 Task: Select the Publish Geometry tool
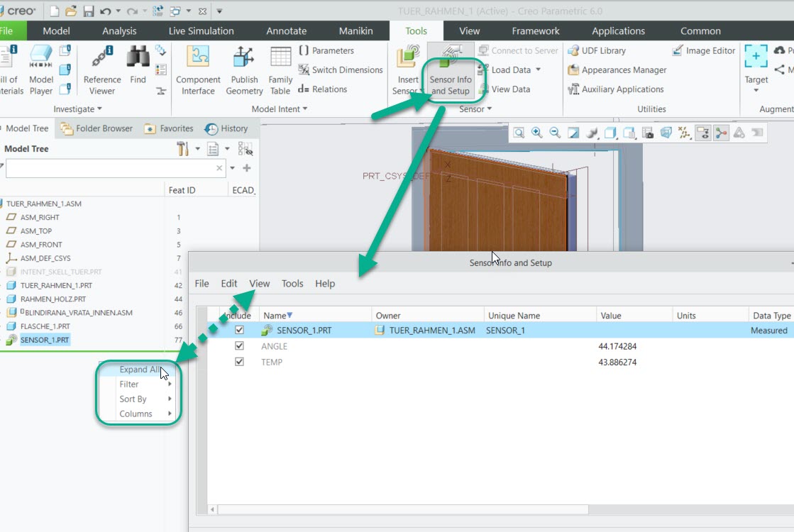pos(244,70)
